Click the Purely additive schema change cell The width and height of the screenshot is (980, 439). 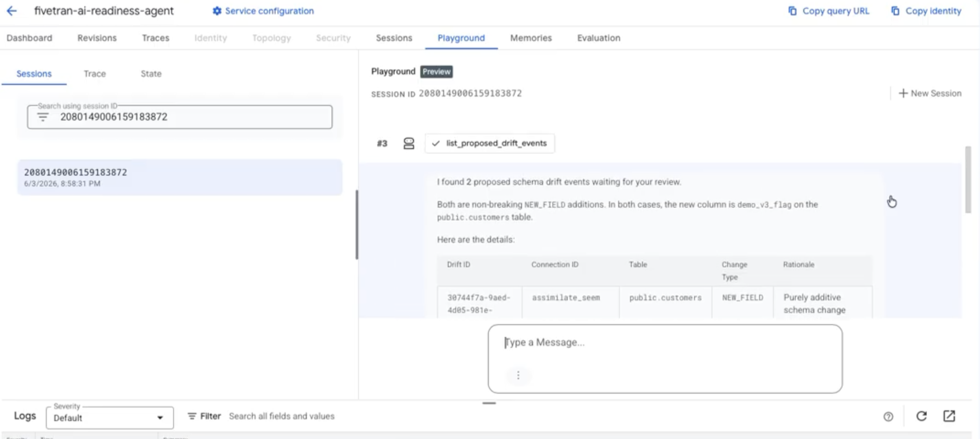tap(814, 304)
